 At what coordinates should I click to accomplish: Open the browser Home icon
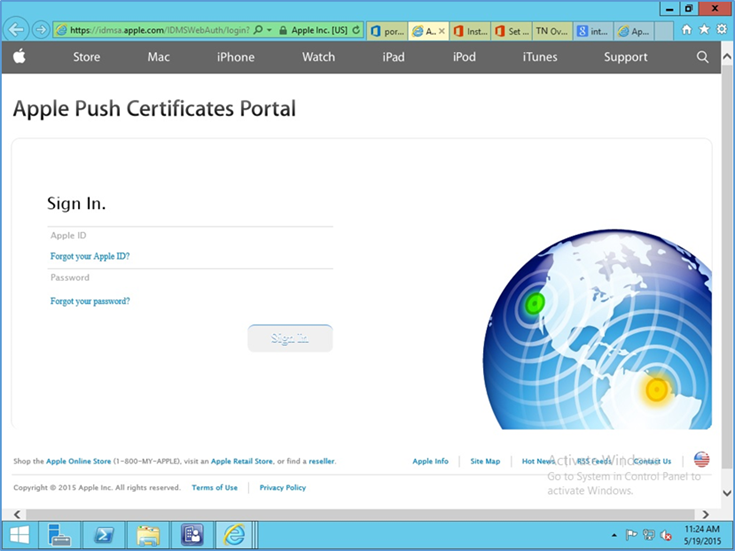coord(687,30)
